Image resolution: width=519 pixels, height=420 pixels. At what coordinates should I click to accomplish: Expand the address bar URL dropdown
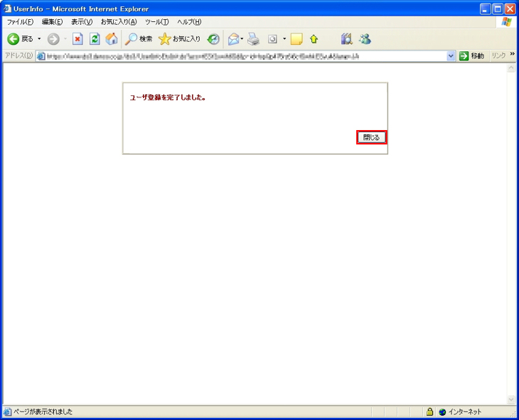[x=451, y=56]
